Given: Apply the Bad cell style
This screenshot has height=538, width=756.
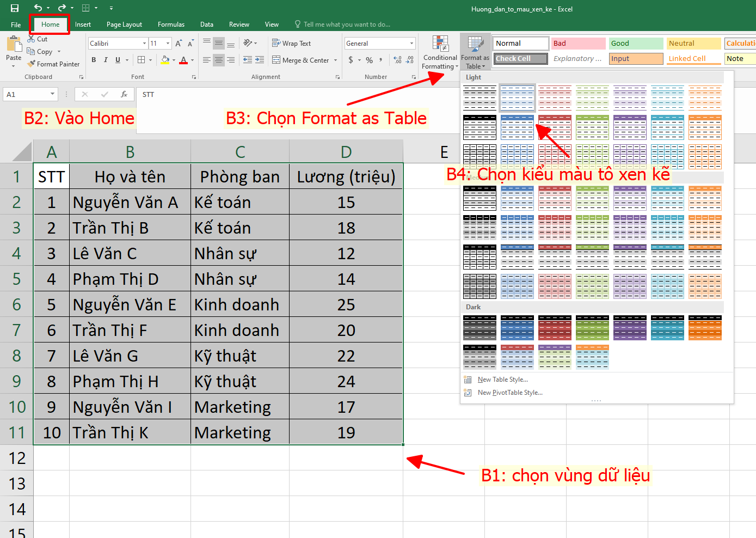Looking at the screenshot, I should pos(578,43).
